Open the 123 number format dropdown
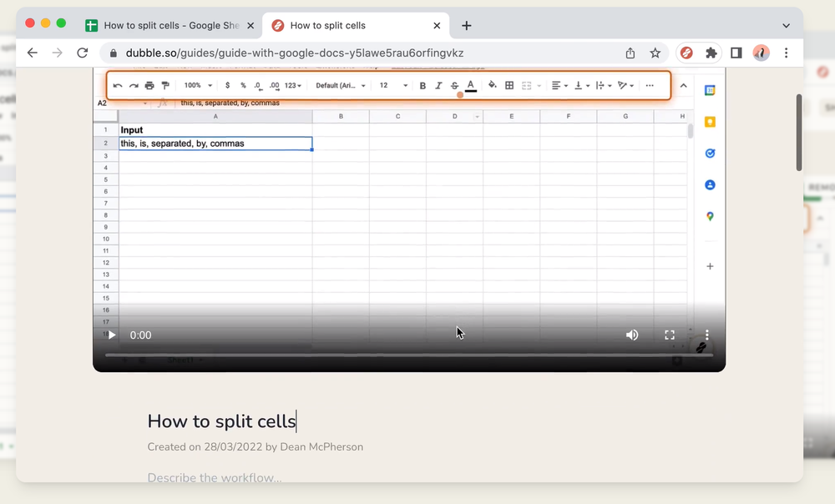 (x=293, y=85)
